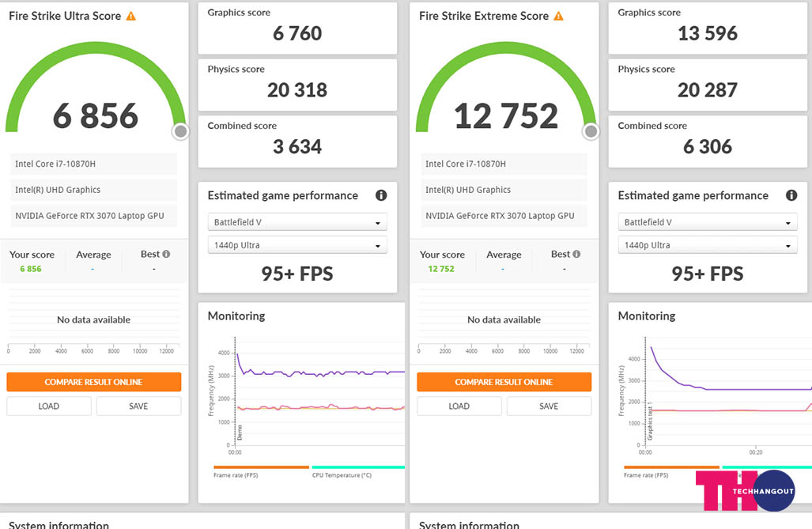
Task: Open Battlefield V dropdown in Ultra panel
Action: 297,222
